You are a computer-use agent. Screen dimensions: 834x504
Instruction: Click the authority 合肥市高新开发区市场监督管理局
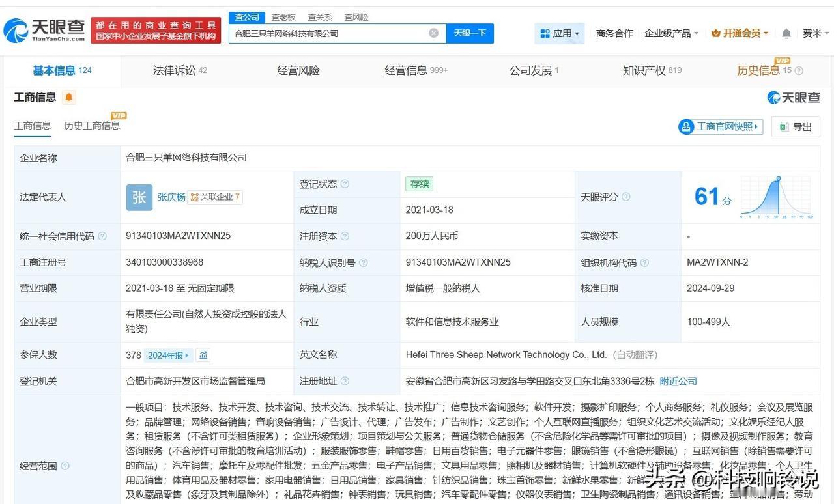195,381
